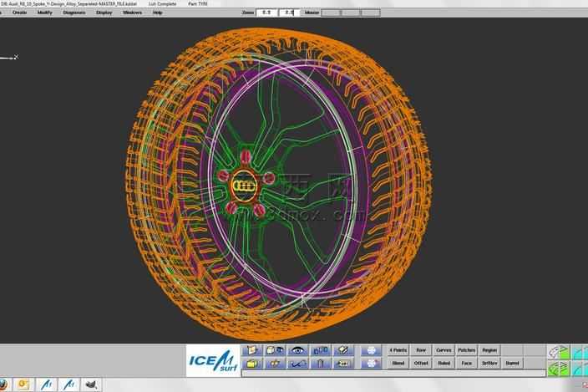Click the second Zoom value field
The image size is (588, 392).
tap(289, 13)
